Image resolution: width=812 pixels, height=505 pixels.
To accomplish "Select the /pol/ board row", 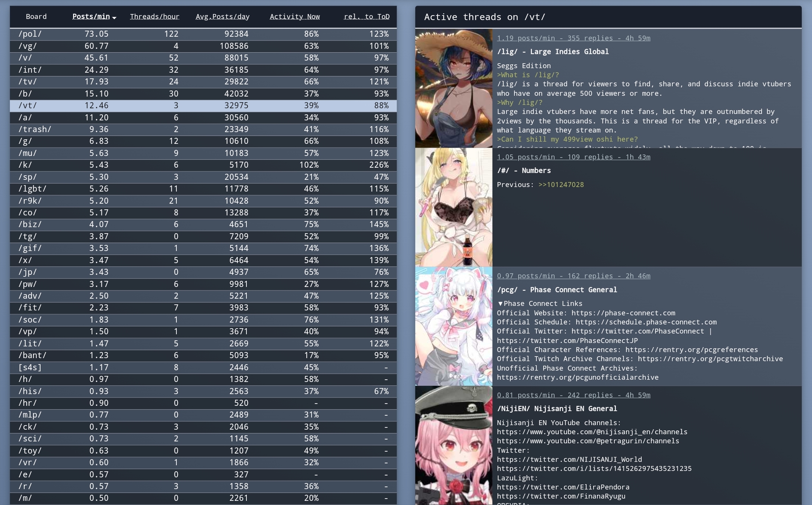I will click(x=203, y=34).
